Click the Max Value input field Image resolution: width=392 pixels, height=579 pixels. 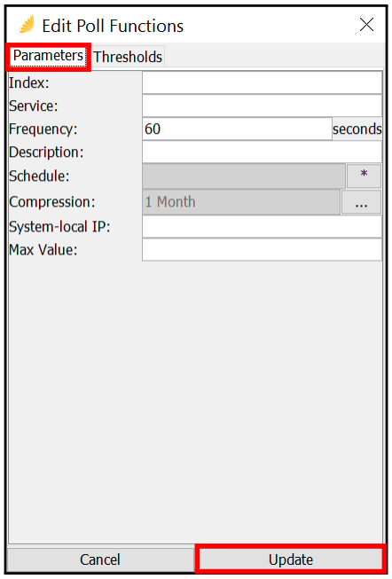point(262,250)
